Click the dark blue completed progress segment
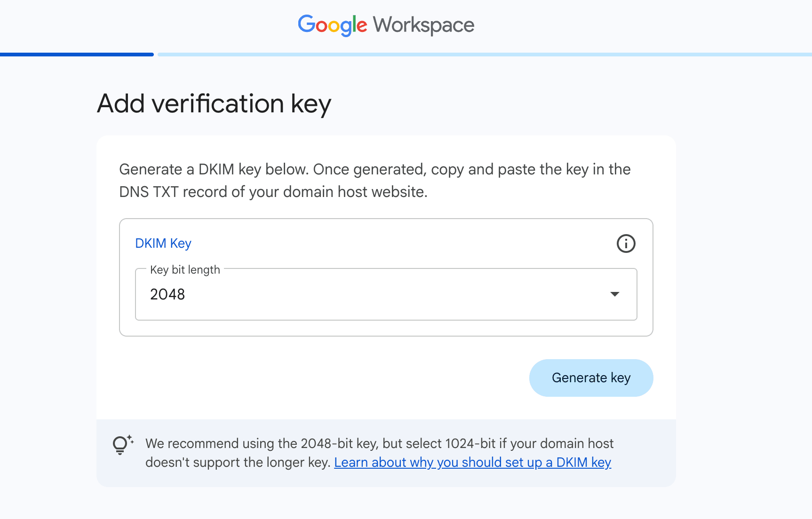Screen dimensions: 812x519 77,55
